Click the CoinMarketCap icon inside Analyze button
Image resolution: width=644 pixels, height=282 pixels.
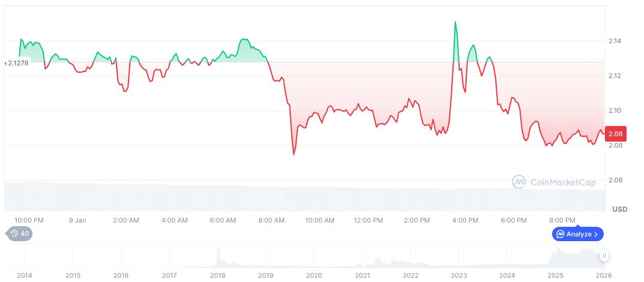560,234
